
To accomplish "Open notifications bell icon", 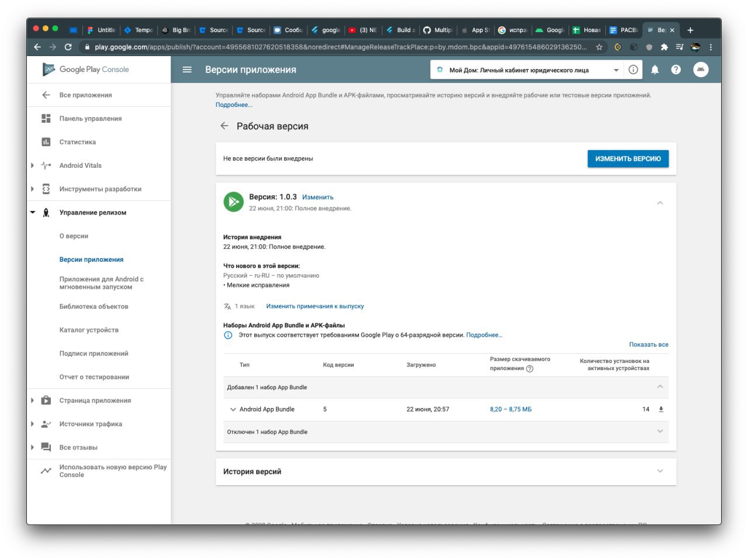I will (x=654, y=70).
